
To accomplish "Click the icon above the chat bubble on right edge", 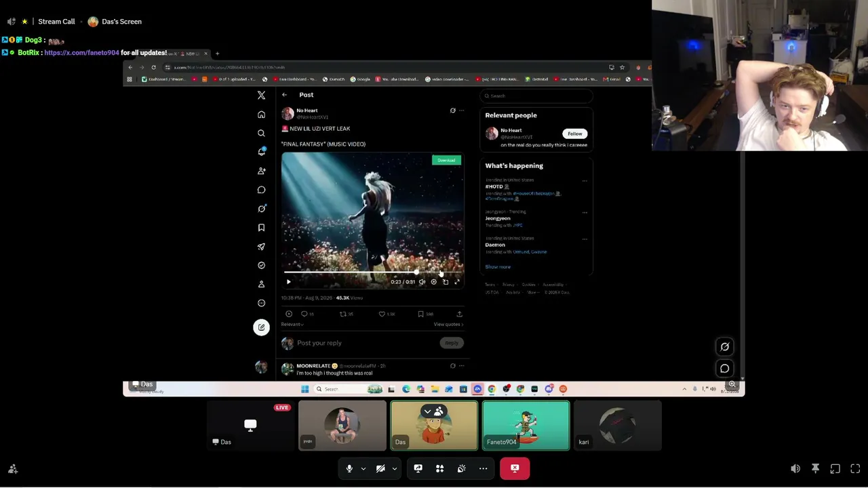I will [724, 347].
